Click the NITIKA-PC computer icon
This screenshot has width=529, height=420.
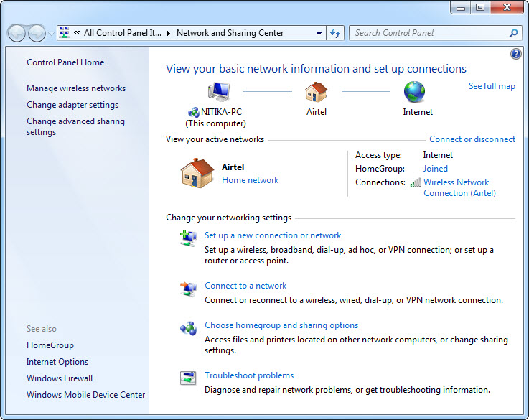pos(218,92)
